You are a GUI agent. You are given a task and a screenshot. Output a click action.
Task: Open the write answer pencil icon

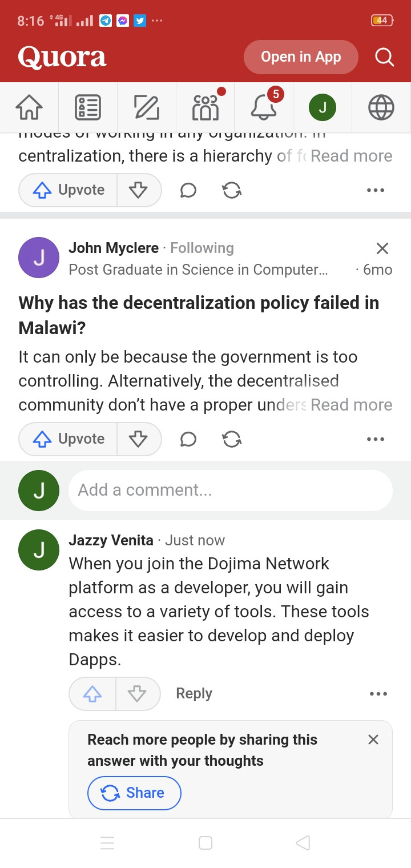pyautogui.click(x=147, y=107)
